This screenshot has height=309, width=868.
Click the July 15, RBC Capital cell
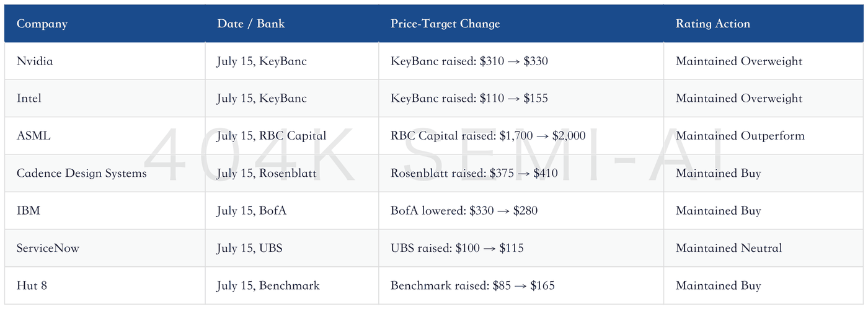point(292,136)
